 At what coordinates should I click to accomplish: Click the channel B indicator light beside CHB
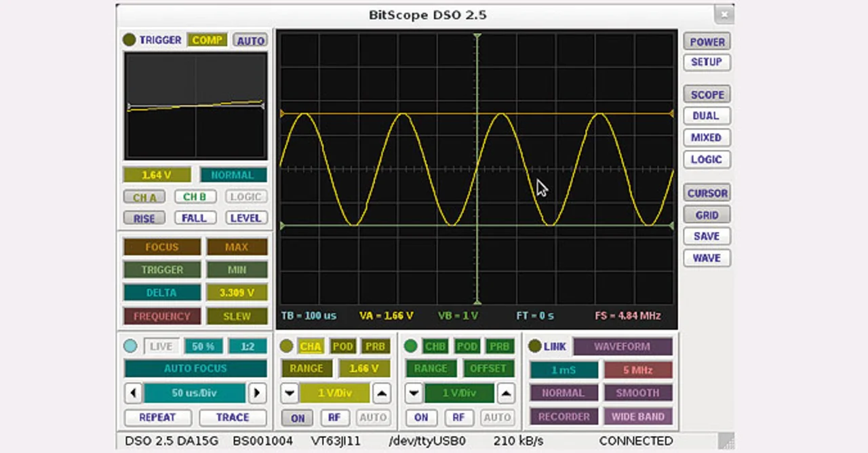[410, 347]
